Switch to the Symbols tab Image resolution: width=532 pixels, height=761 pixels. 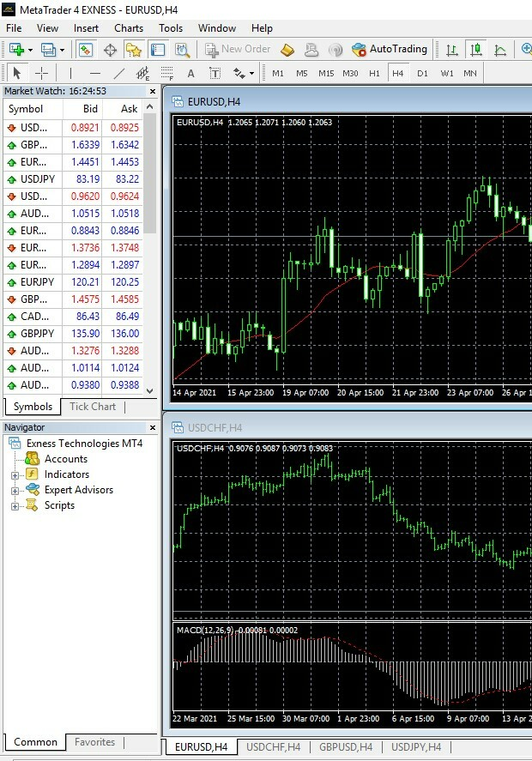tap(33, 407)
